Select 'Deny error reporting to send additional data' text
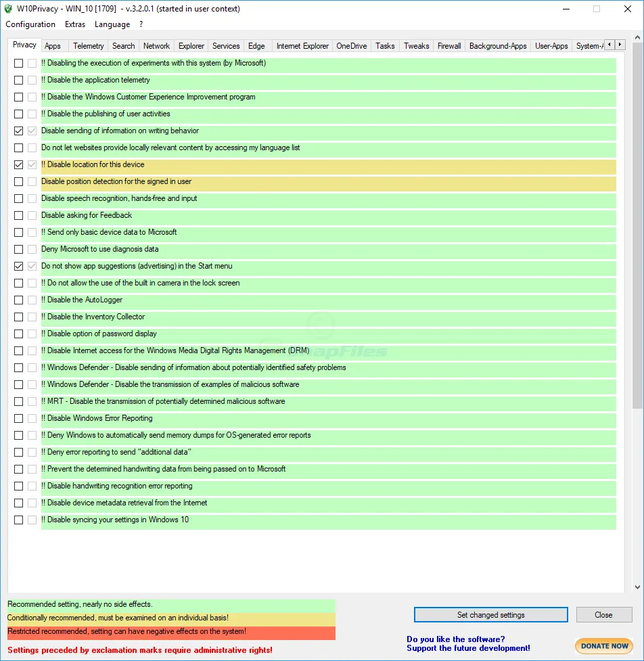644x661 pixels. (x=116, y=452)
